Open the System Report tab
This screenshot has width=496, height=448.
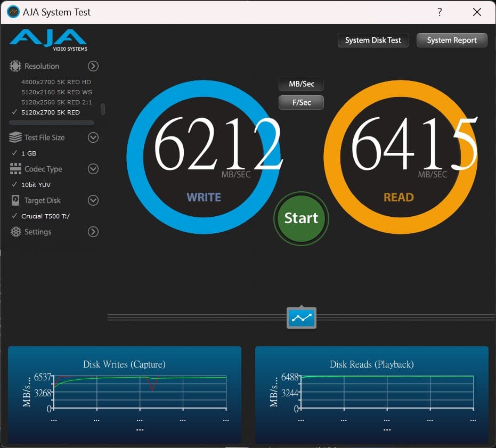click(452, 40)
